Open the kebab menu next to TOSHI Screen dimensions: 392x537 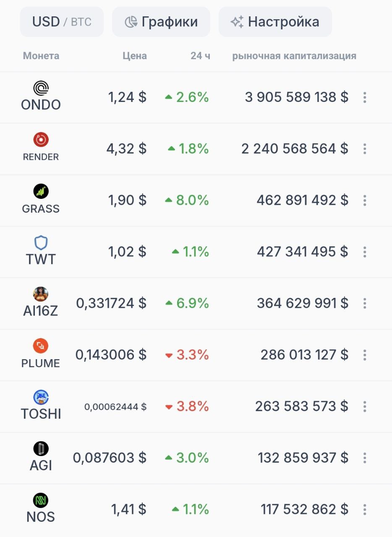(x=365, y=407)
